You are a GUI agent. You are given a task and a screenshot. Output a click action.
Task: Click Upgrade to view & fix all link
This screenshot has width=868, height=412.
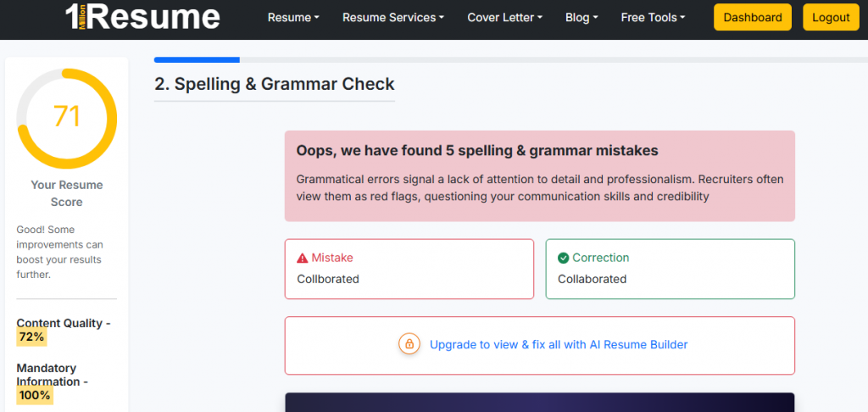(x=559, y=345)
